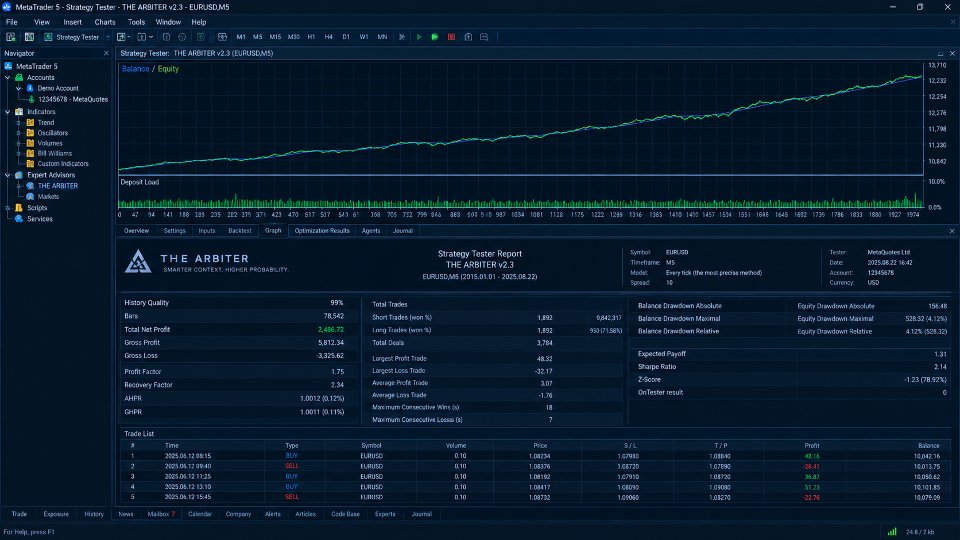Viewport: 960px width, 540px height.
Task: Switch chart timeframe to M30
Action: pos(294,37)
